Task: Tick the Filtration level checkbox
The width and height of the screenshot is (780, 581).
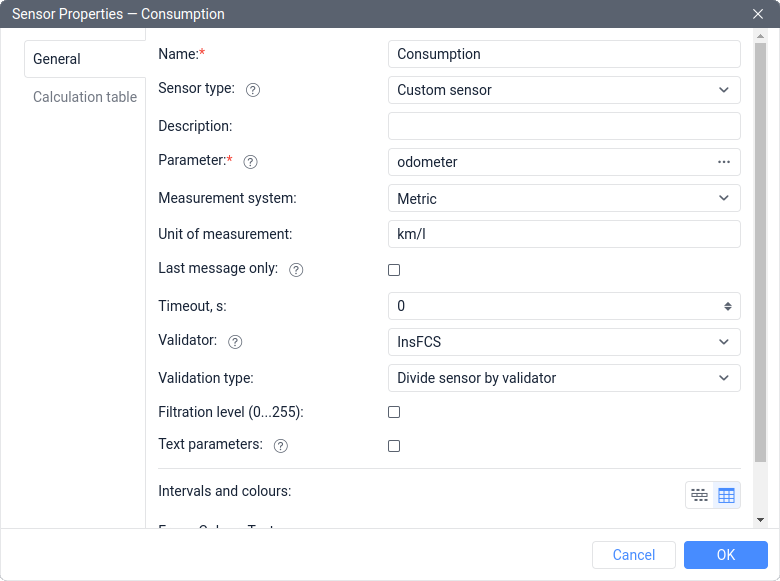Action: pos(394,412)
